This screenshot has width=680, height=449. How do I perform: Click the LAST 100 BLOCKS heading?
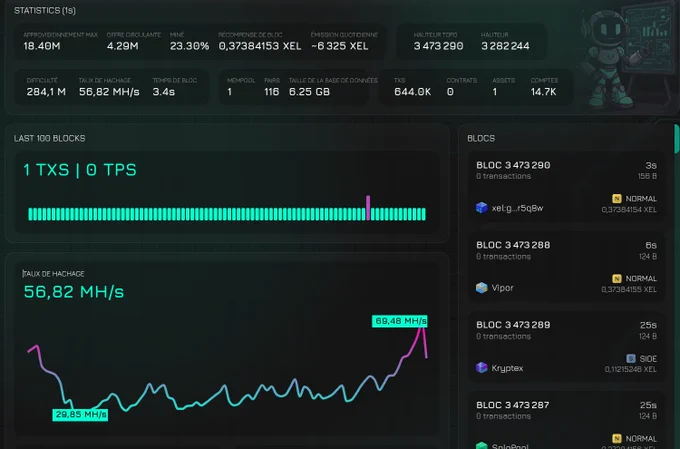pos(49,138)
